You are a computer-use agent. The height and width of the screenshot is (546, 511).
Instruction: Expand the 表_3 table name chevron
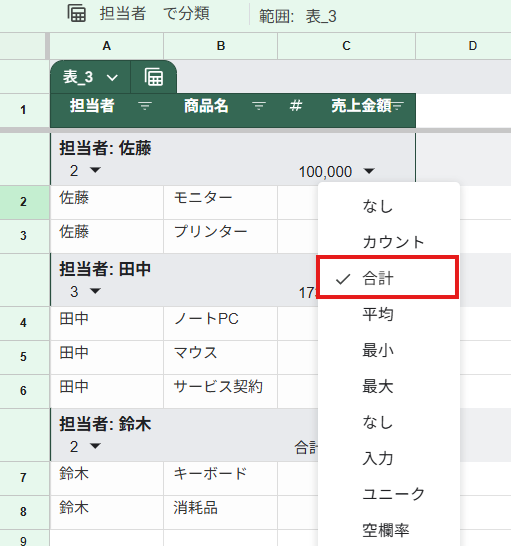tap(112, 78)
